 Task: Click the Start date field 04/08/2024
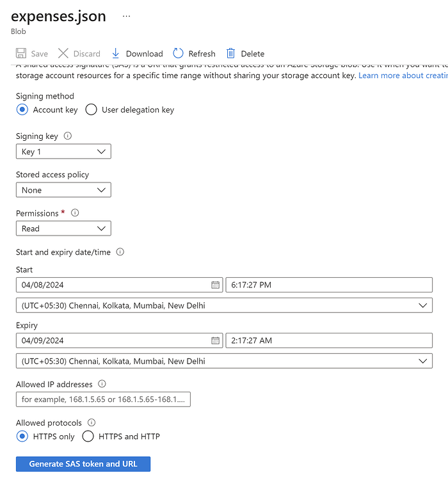pyautogui.click(x=120, y=285)
